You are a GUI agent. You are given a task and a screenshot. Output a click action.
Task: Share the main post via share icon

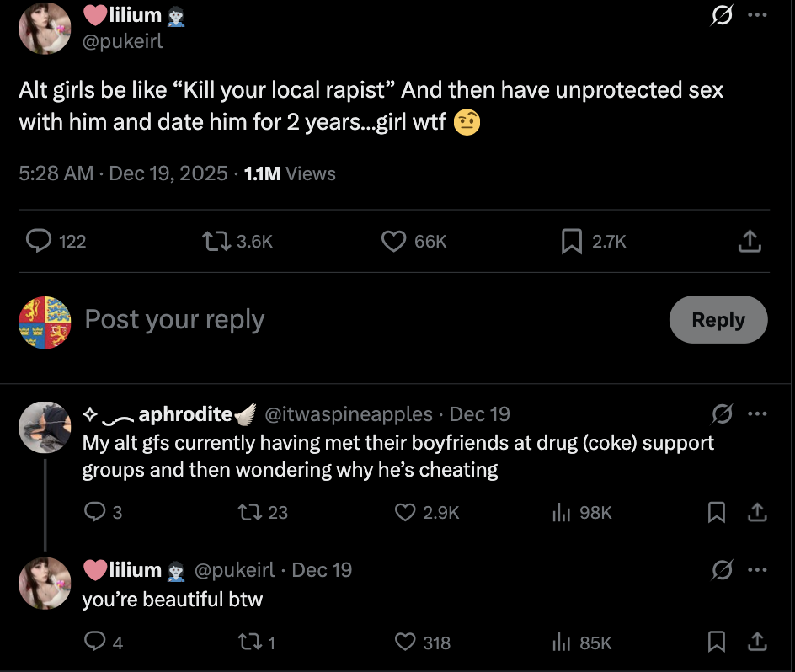click(x=749, y=242)
